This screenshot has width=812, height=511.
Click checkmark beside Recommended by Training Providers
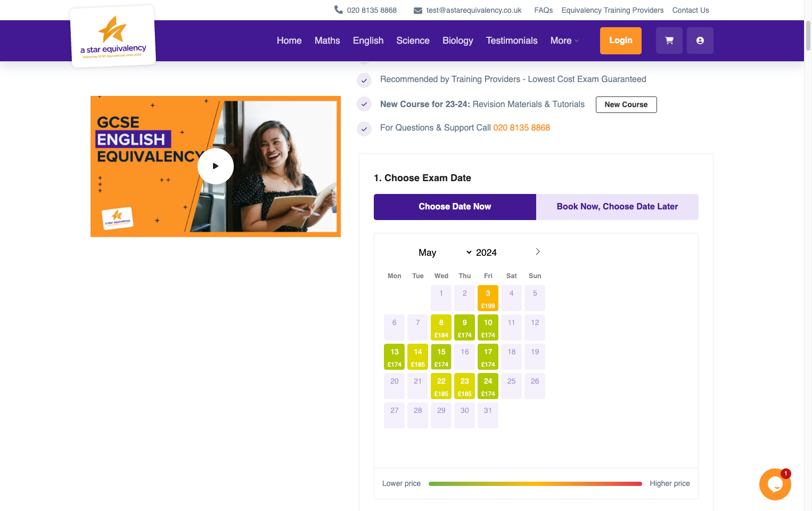point(364,80)
